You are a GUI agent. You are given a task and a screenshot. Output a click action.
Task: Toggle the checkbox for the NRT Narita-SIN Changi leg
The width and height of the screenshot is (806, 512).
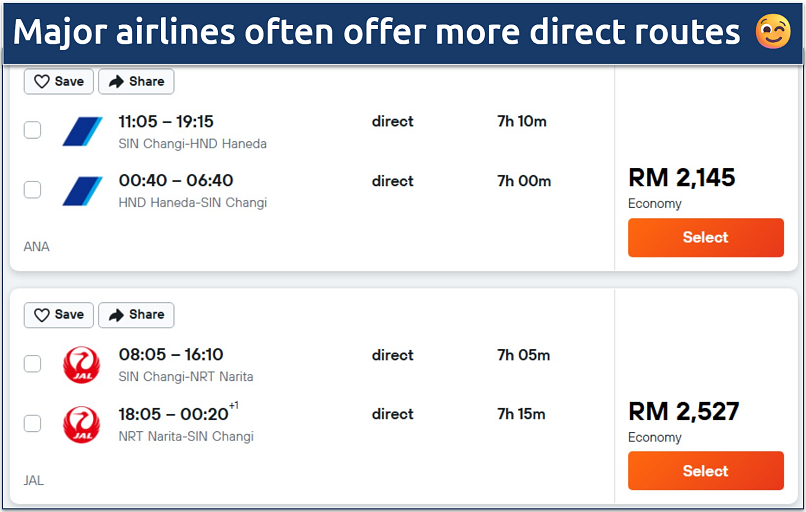click(x=33, y=424)
